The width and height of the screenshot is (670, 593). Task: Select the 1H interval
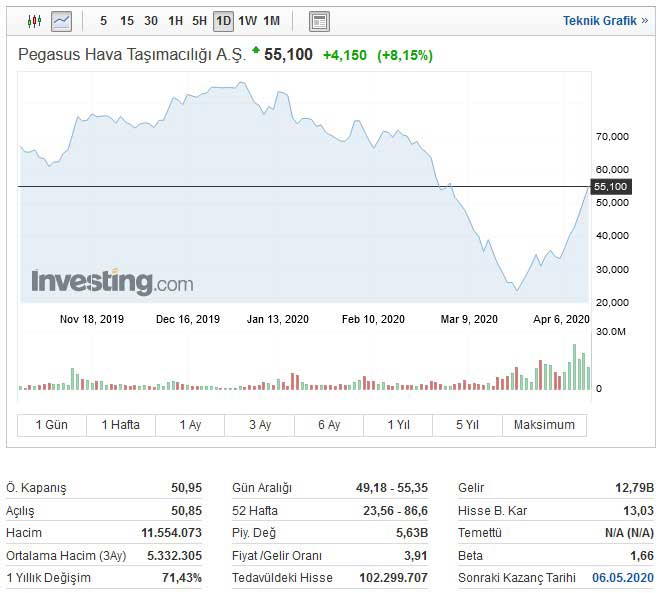coord(175,21)
